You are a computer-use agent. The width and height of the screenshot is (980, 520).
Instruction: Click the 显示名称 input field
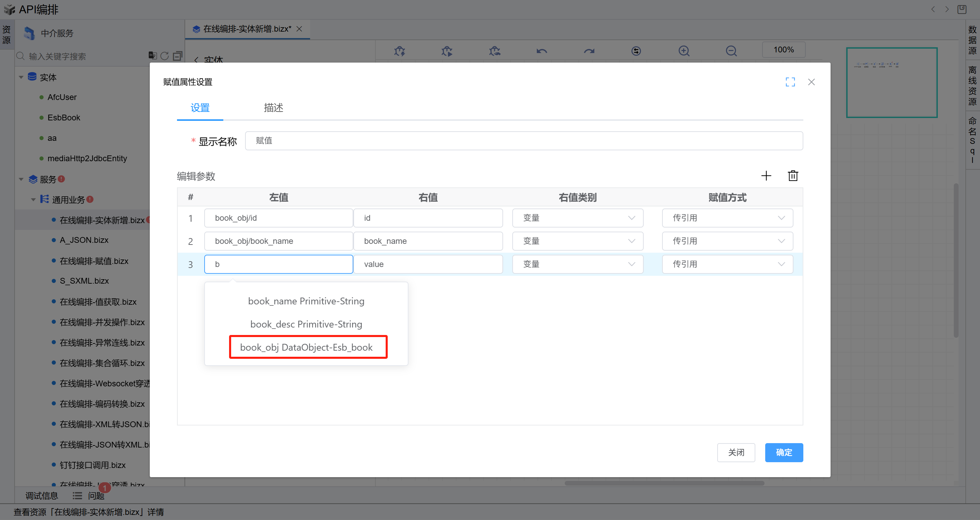pos(524,141)
